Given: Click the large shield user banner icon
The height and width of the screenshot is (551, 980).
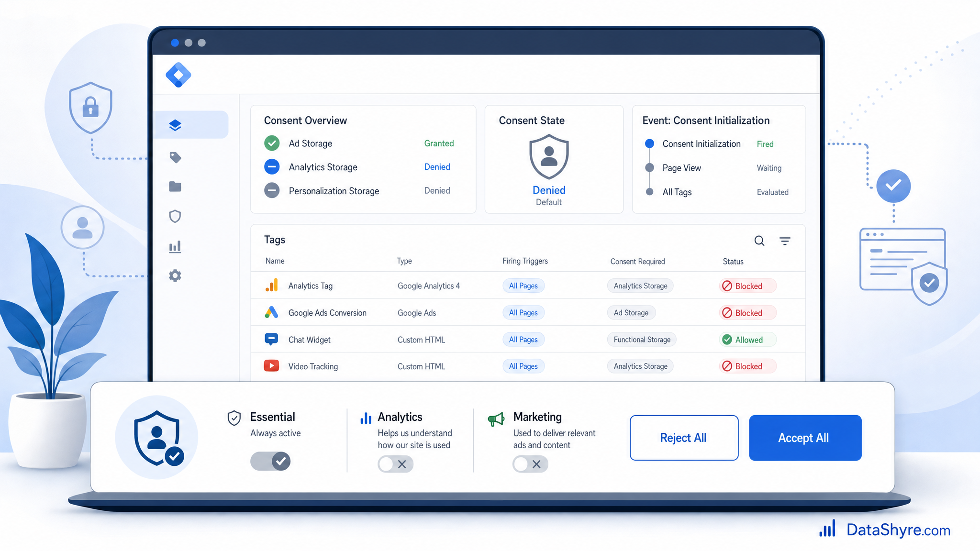Looking at the screenshot, I should 157,438.
